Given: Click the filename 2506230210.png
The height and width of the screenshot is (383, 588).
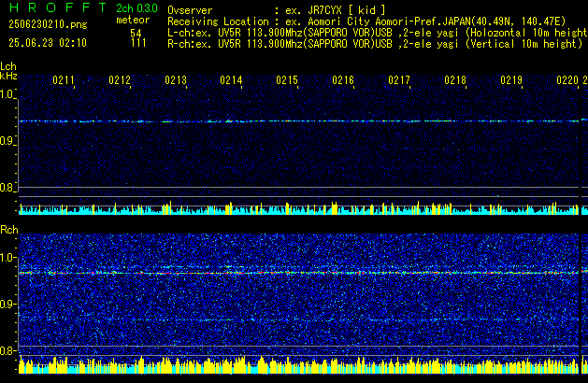Looking at the screenshot, I should (48, 24).
